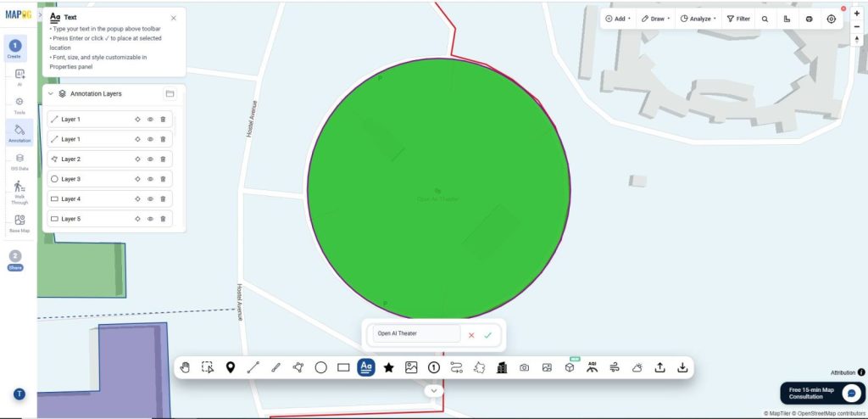Choose the polygon drawing tool
868x419 pixels.
pyautogui.click(x=298, y=367)
